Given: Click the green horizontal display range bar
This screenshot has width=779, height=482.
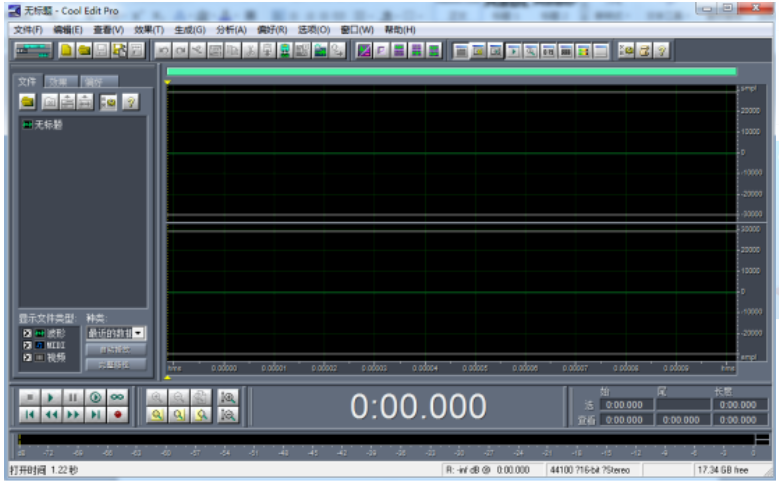Looking at the screenshot, I should point(451,71).
